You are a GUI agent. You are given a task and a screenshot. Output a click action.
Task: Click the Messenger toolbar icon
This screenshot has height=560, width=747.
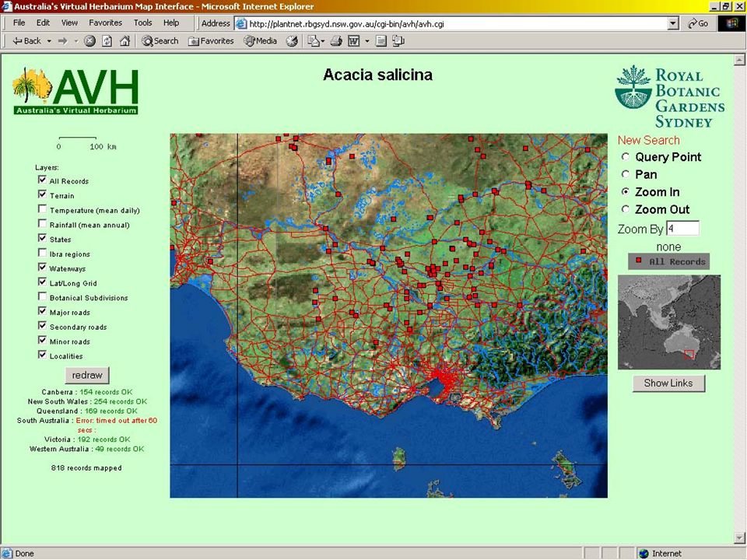click(x=398, y=41)
